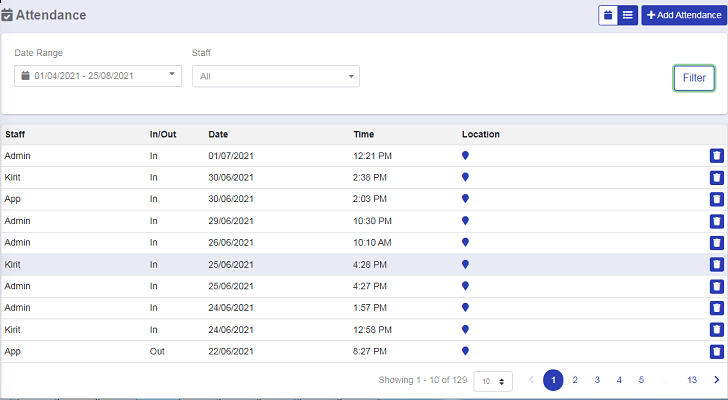
Task: Delete Kirit's 30/06/2021 attendance record
Action: tap(716, 178)
